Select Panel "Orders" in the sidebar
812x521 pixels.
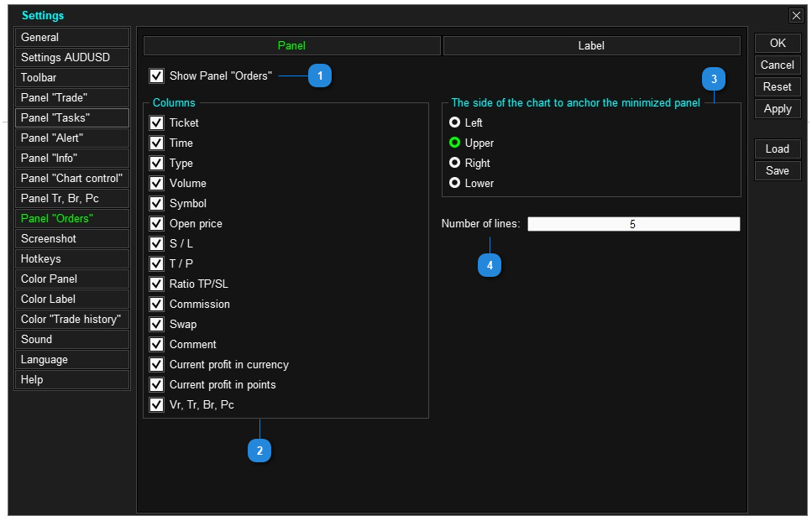[x=72, y=219]
